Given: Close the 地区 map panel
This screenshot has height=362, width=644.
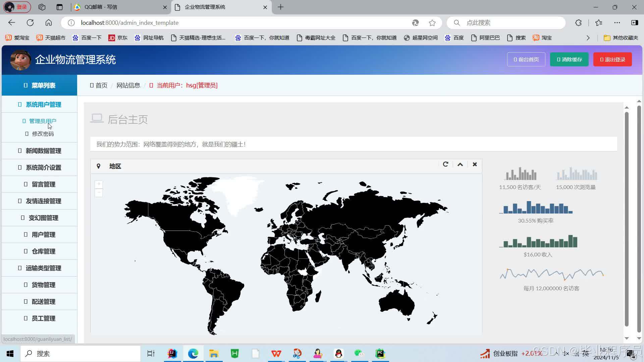Looking at the screenshot, I should [475, 164].
